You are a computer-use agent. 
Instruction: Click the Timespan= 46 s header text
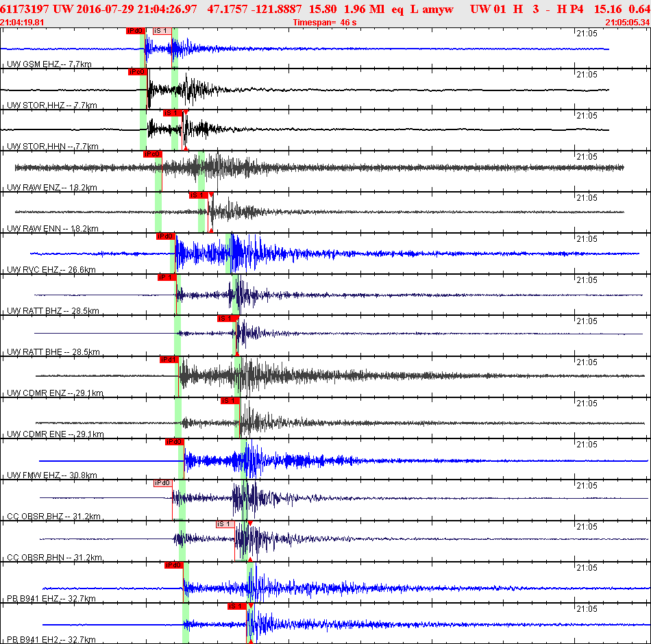325,23
